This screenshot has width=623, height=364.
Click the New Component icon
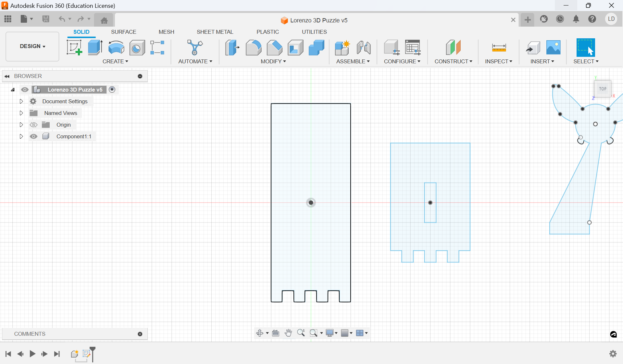coord(343,48)
